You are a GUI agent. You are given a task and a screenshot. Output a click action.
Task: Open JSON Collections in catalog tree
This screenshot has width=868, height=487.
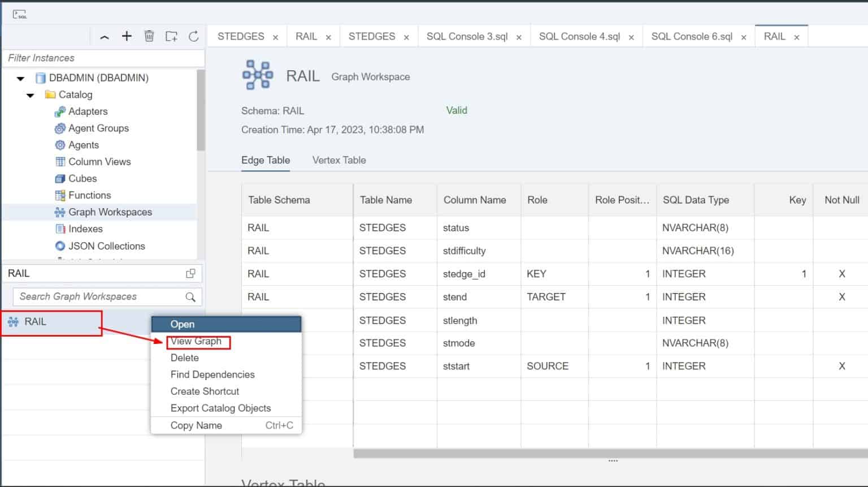106,246
